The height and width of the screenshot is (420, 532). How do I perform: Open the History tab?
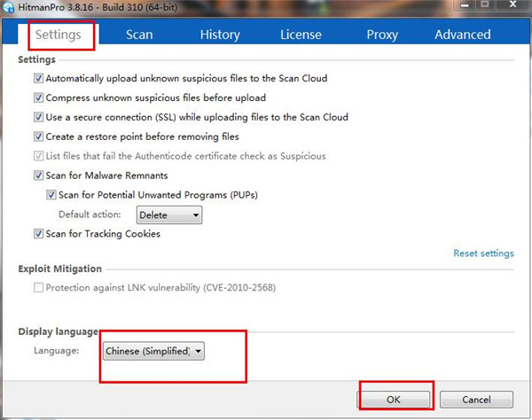click(x=219, y=35)
